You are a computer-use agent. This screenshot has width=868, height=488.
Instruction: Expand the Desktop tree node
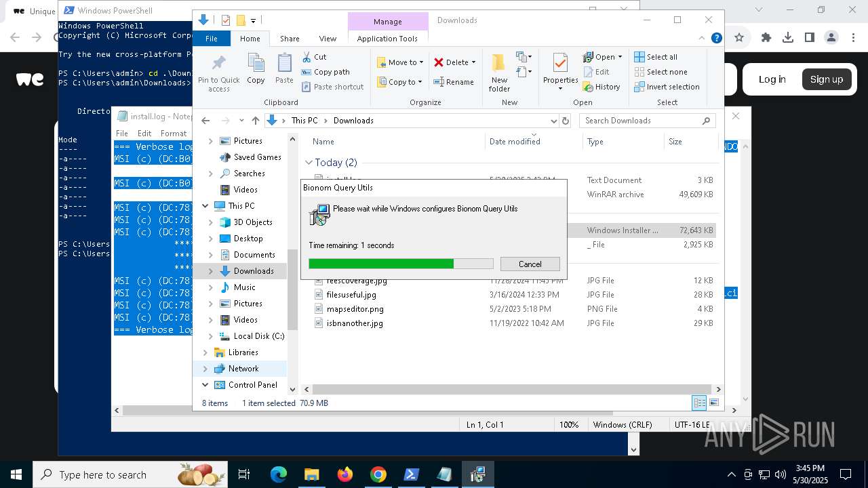[x=210, y=239]
